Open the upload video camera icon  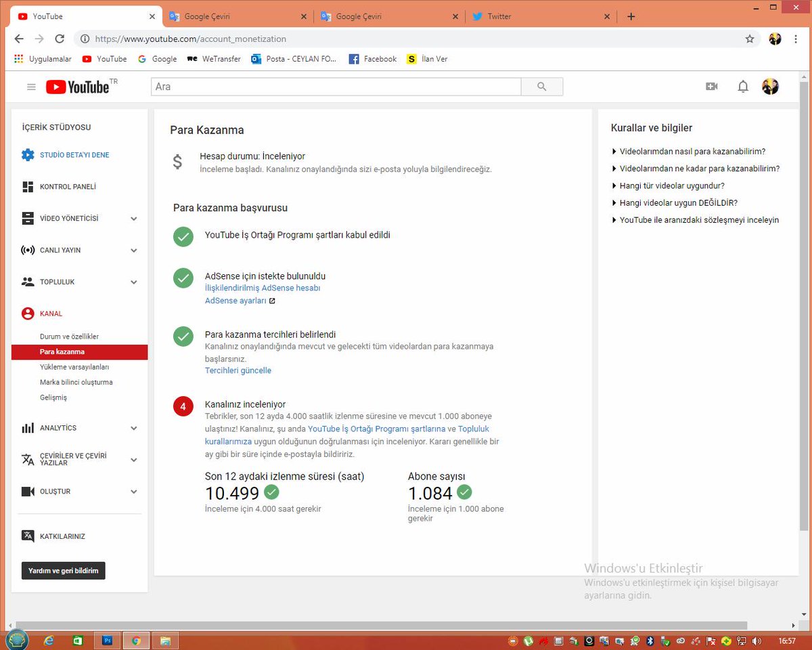pos(711,87)
